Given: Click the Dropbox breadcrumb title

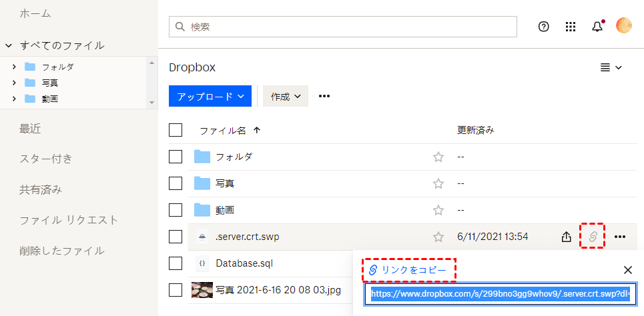Looking at the screenshot, I should click(x=192, y=68).
